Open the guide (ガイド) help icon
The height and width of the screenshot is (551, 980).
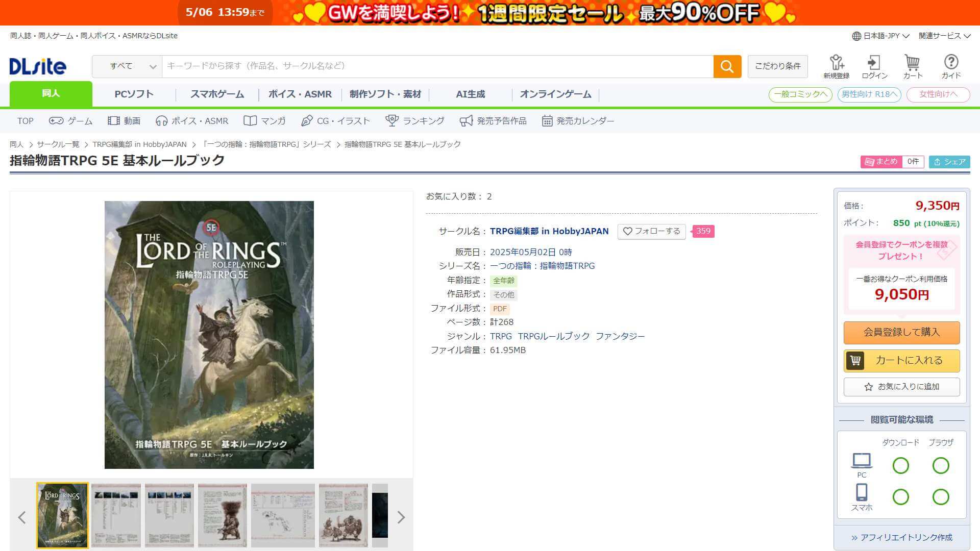(x=951, y=67)
